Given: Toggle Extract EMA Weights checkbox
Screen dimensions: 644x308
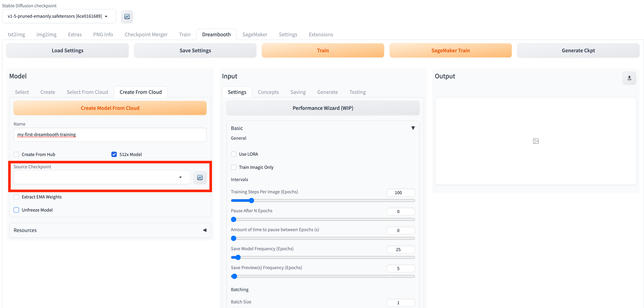Looking at the screenshot, I should (x=16, y=197).
